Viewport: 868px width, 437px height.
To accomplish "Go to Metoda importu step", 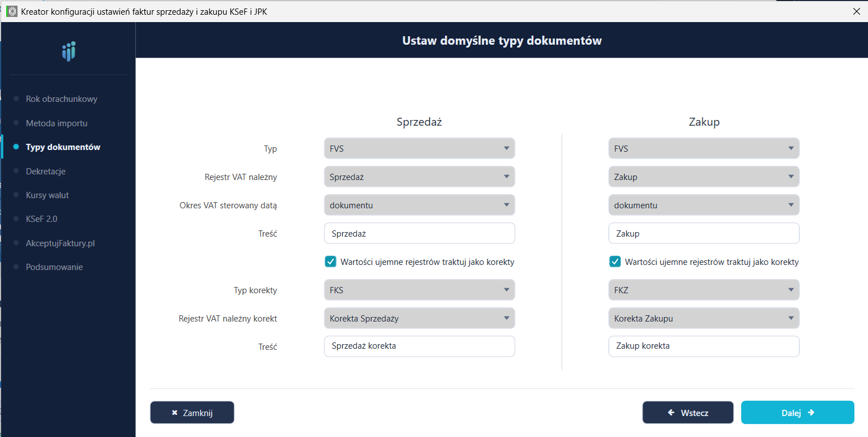I will 57,123.
